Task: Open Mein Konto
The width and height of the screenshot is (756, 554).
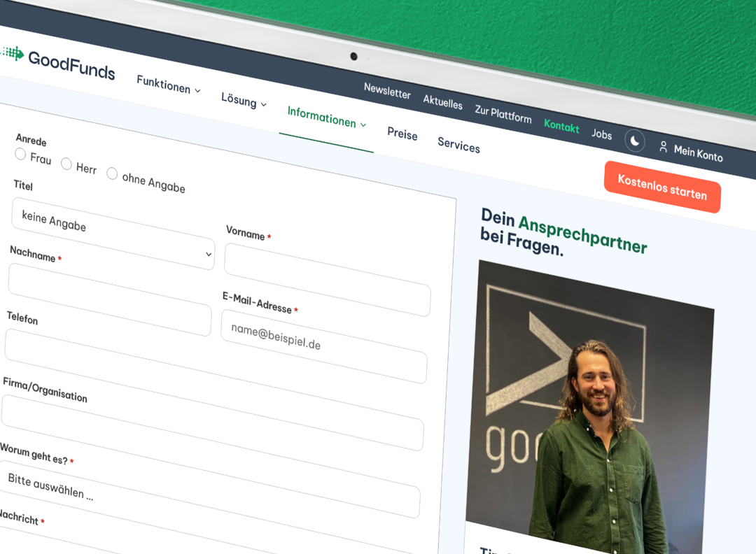Action: [698, 153]
